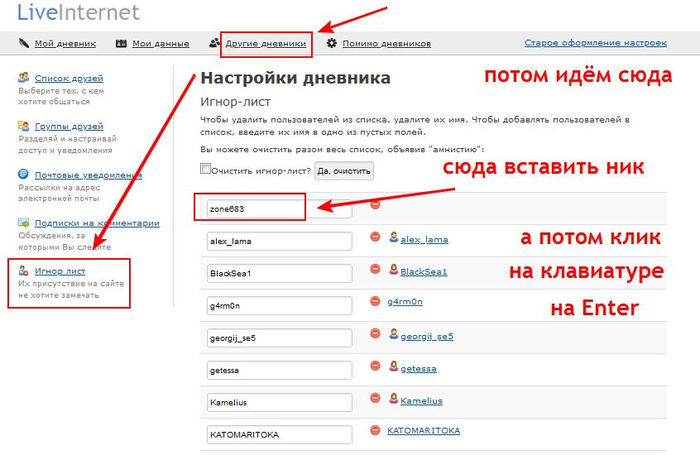Viewport: 700px width, 455px height.
Task: Open the Мой дневник tab
Action: pyautogui.click(x=65, y=43)
